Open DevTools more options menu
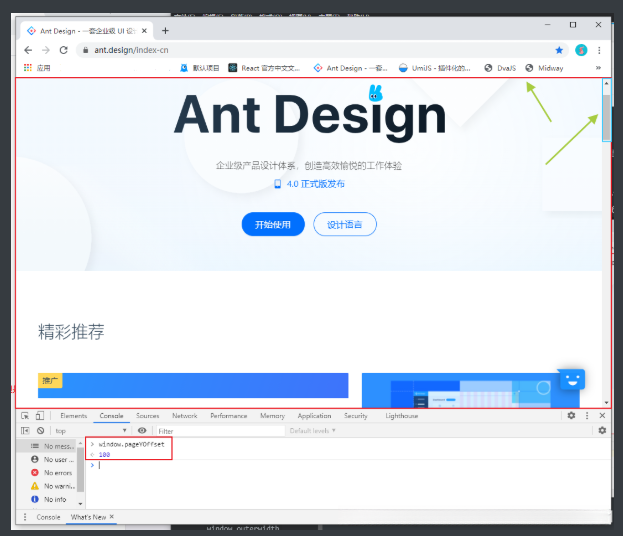 pos(587,416)
